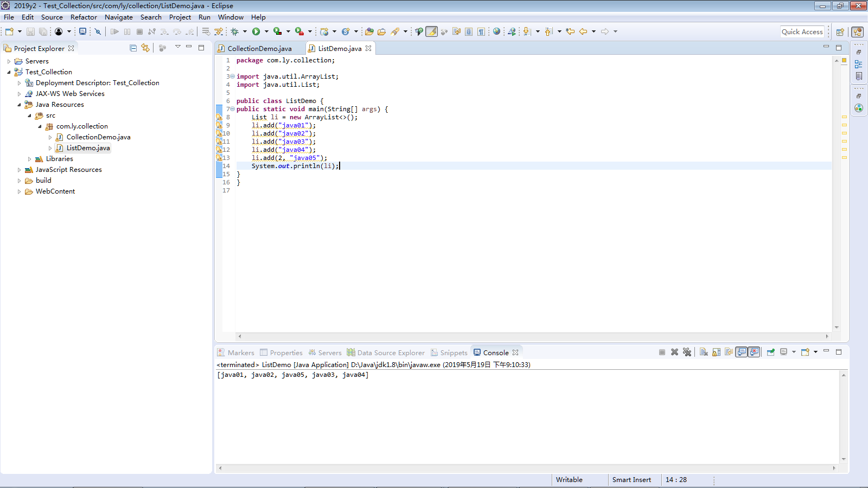Run the program with the green Run button

click(256, 31)
